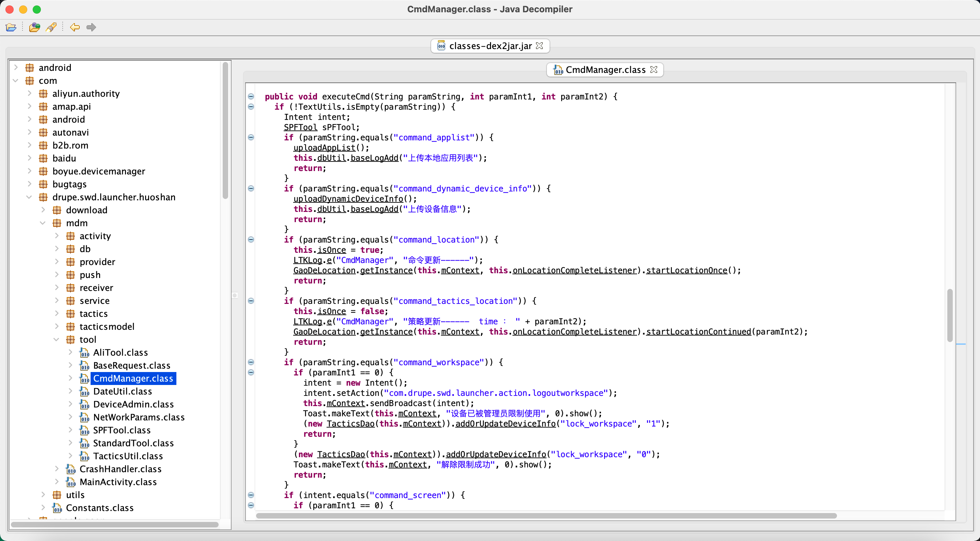The height and width of the screenshot is (541, 980).
Task: Select the classes-dex2jar.jar tab
Action: 490,46
